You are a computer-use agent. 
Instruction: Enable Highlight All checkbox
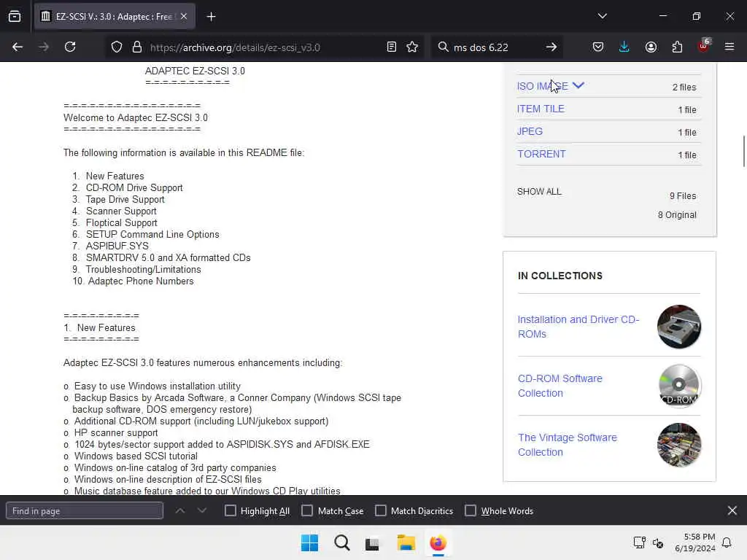[230, 510]
